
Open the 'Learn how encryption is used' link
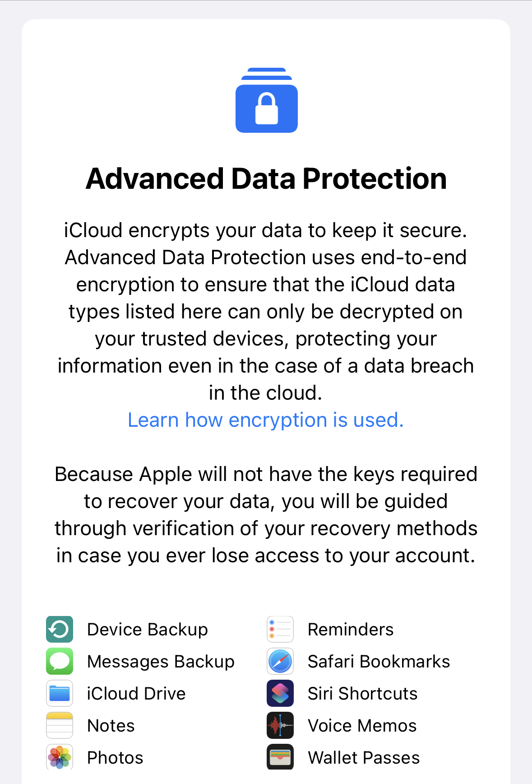coord(266,420)
